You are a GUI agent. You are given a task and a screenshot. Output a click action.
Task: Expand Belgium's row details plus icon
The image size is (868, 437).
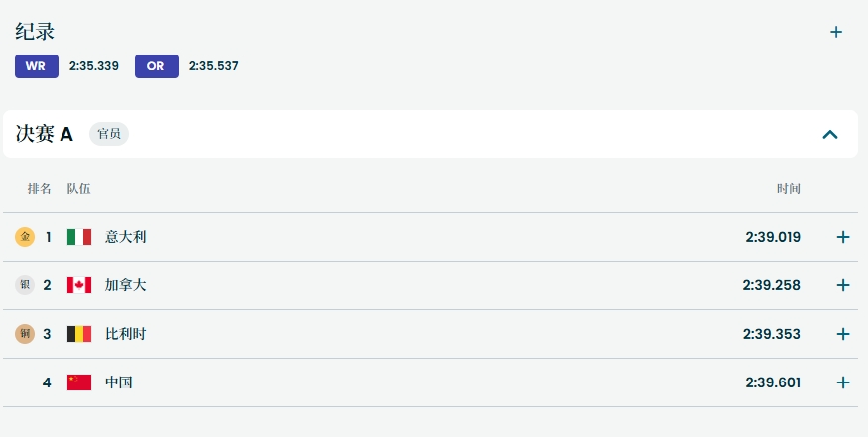coord(843,334)
